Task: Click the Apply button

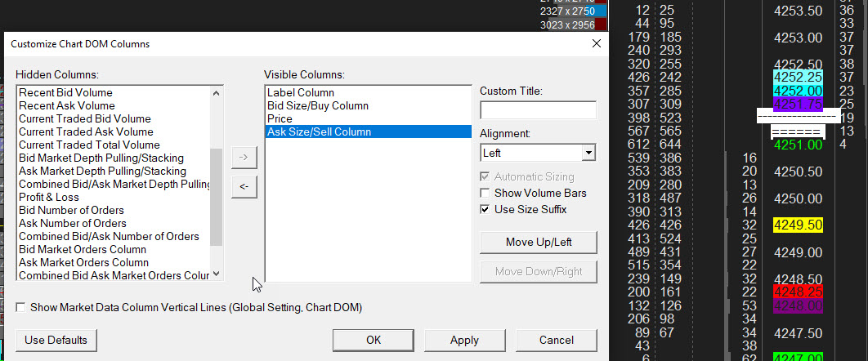Action: 464,340
